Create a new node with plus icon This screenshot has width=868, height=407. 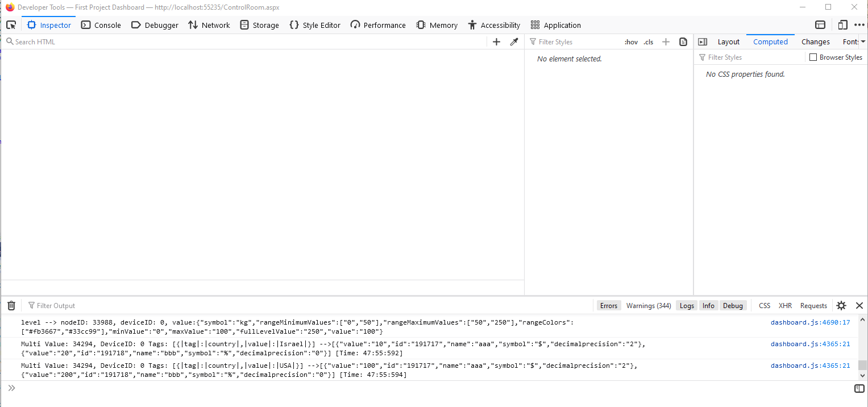pos(496,41)
